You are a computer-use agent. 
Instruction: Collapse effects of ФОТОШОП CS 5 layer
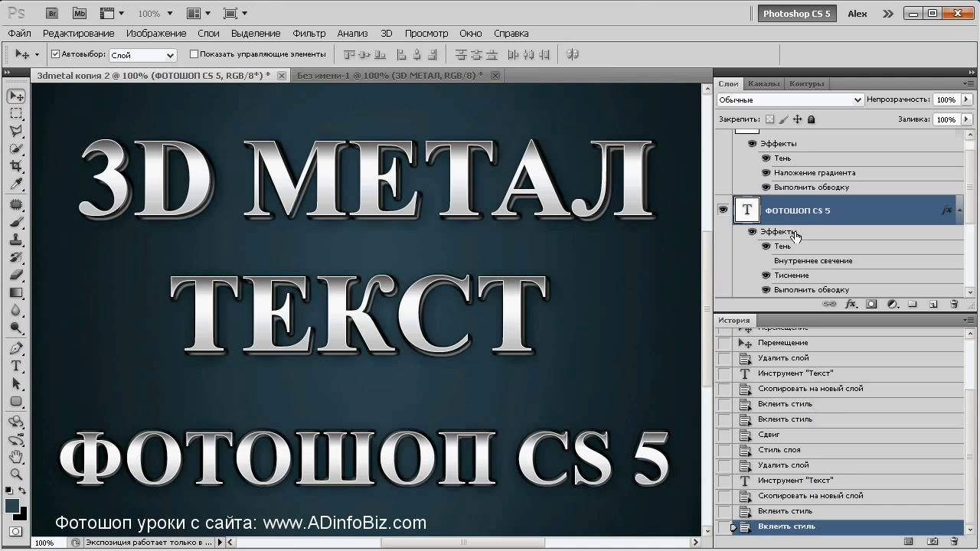(959, 210)
